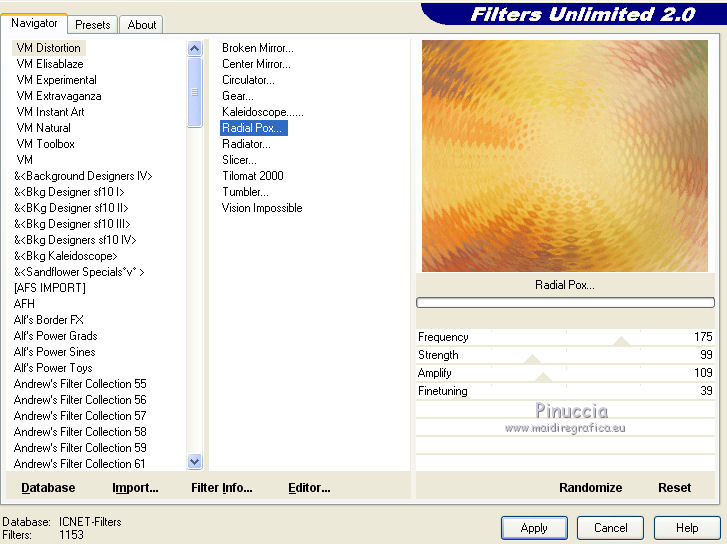Choose the Radiator filter

click(x=246, y=144)
